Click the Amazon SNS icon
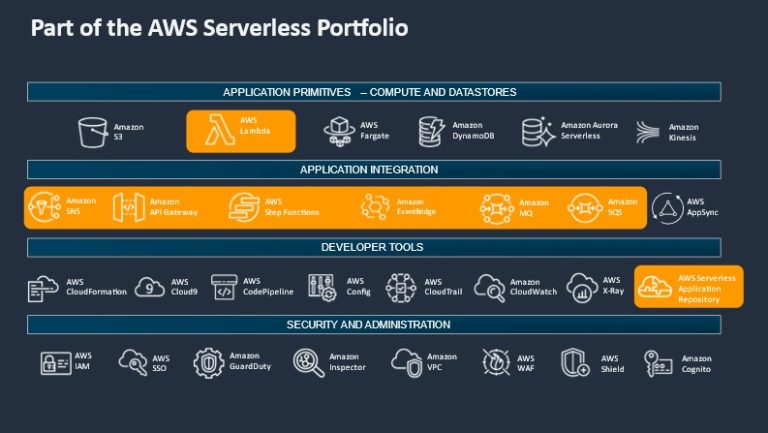The image size is (768, 433). tap(45, 207)
